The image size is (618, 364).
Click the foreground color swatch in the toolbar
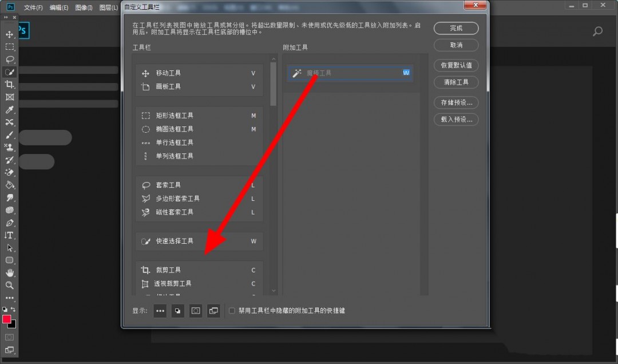(x=6, y=318)
